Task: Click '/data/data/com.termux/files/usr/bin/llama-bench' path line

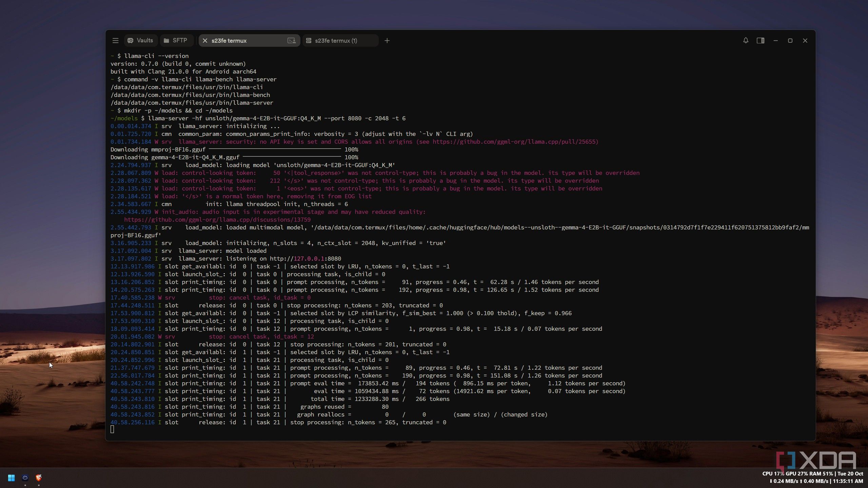Action: (190, 95)
